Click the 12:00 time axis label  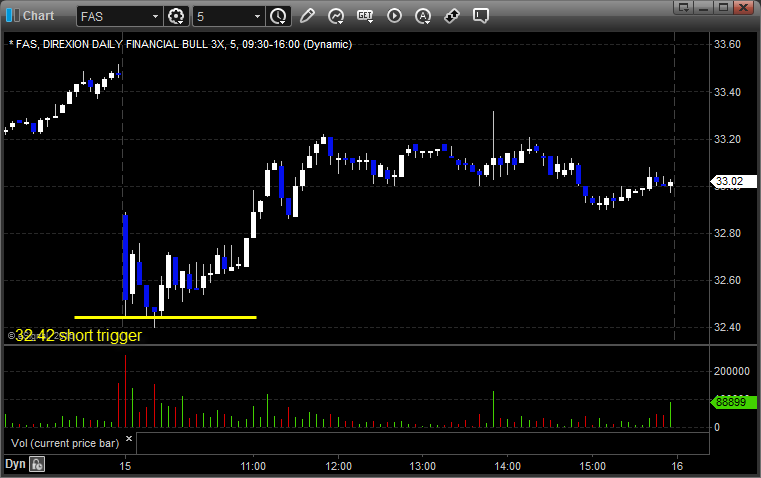pyautogui.click(x=338, y=466)
